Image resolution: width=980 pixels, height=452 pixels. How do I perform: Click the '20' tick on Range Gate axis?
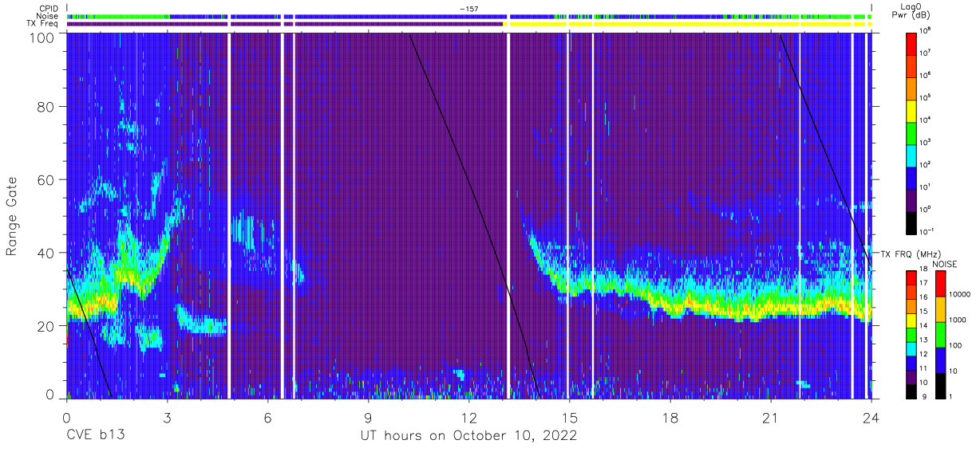point(45,325)
